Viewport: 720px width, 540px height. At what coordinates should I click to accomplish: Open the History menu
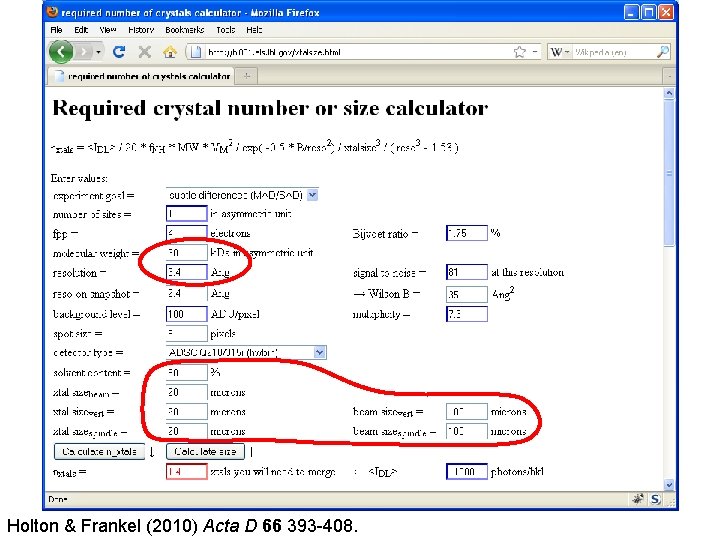(x=141, y=30)
